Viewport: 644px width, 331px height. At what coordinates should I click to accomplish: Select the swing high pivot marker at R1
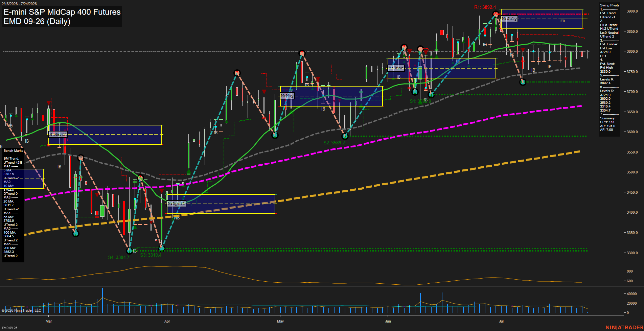[x=496, y=14]
